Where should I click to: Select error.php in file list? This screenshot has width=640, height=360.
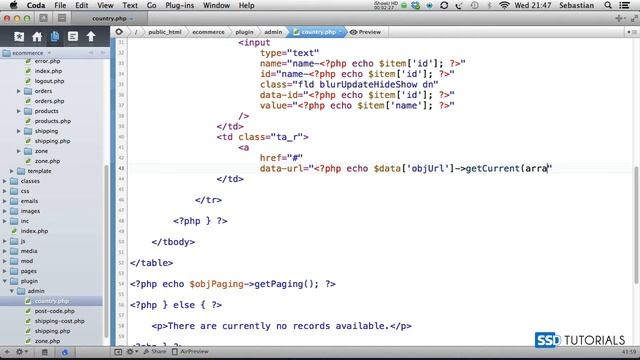click(47, 61)
